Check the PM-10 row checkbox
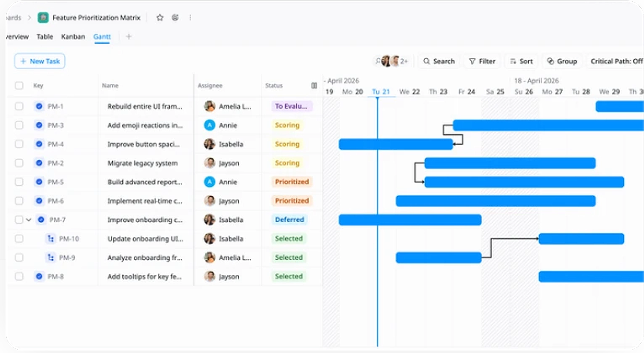This screenshot has width=644, height=353. pyautogui.click(x=19, y=239)
